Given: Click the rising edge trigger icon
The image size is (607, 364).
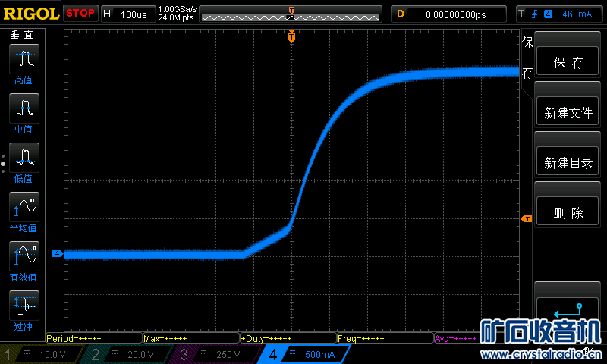Looking at the screenshot, I should tap(535, 14).
